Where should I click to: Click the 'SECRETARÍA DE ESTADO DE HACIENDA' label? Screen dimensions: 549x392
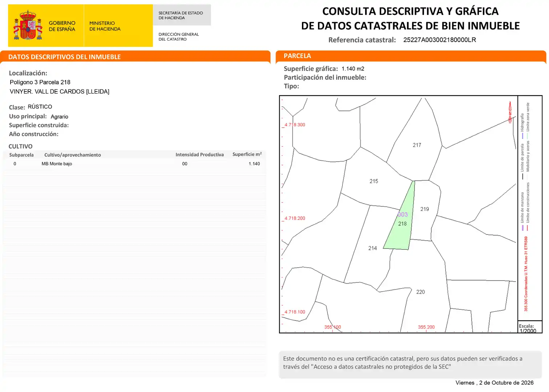181,15
